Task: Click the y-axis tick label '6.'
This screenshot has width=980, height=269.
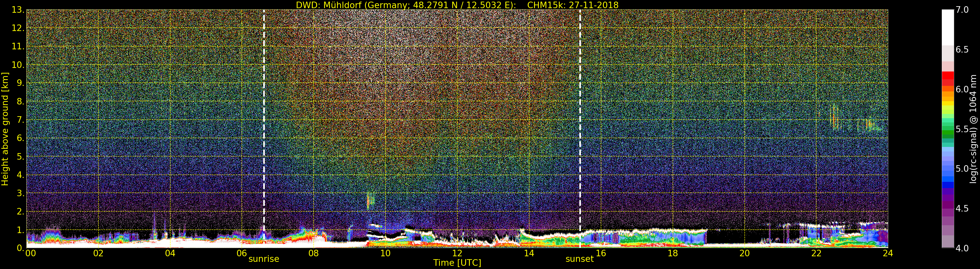Action: [x=21, y=138]
